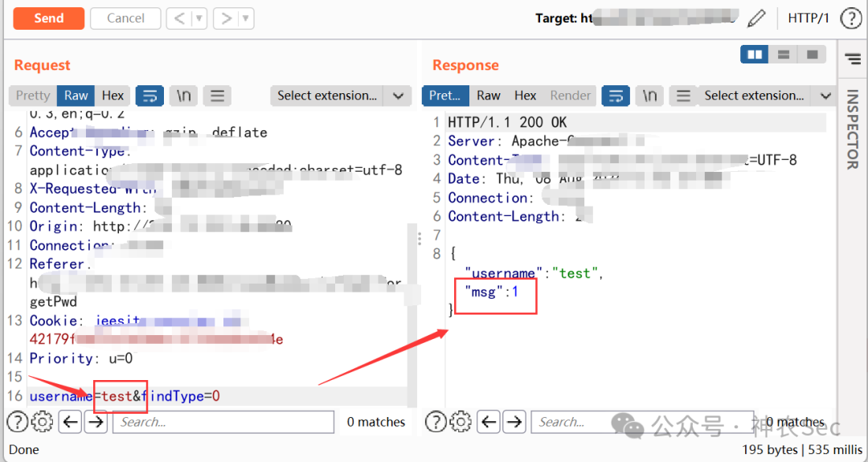
Task: Switch Response view to Hex tab
Action: [x=525, y=95]
